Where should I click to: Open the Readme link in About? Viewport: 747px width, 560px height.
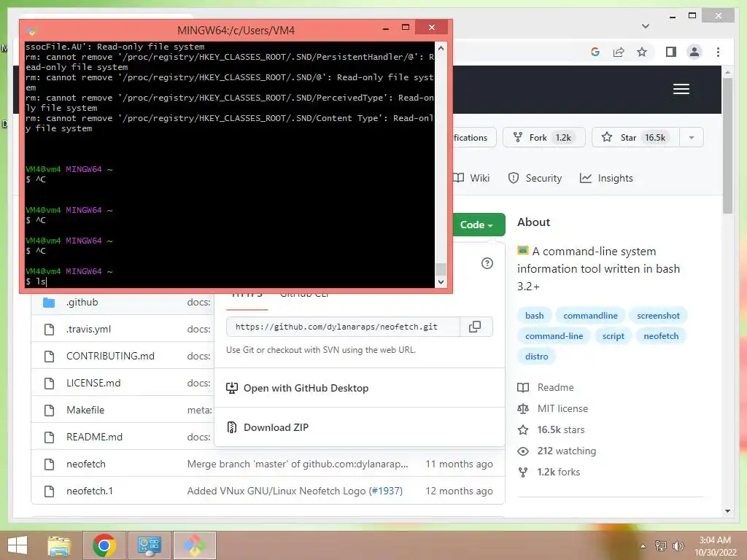point(555,388)
